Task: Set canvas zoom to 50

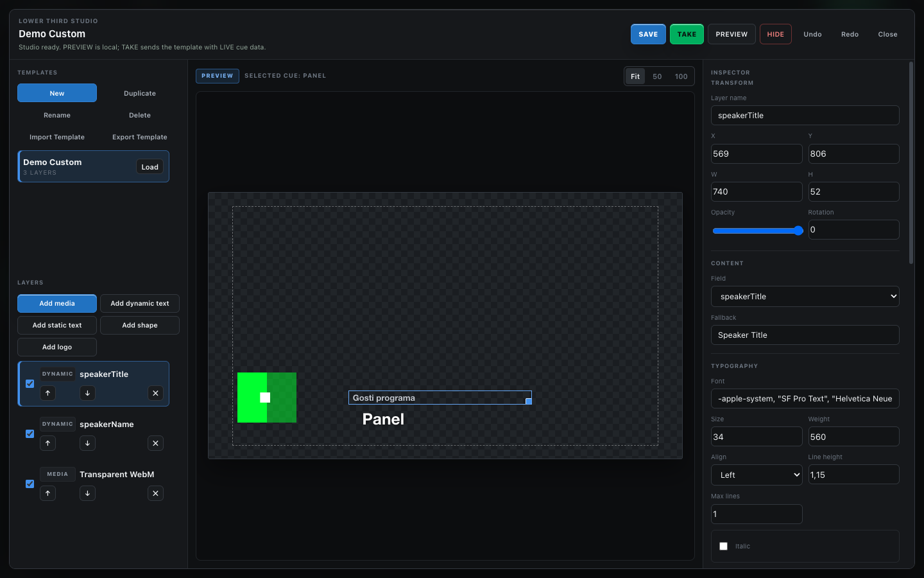Action: point(657,76)
